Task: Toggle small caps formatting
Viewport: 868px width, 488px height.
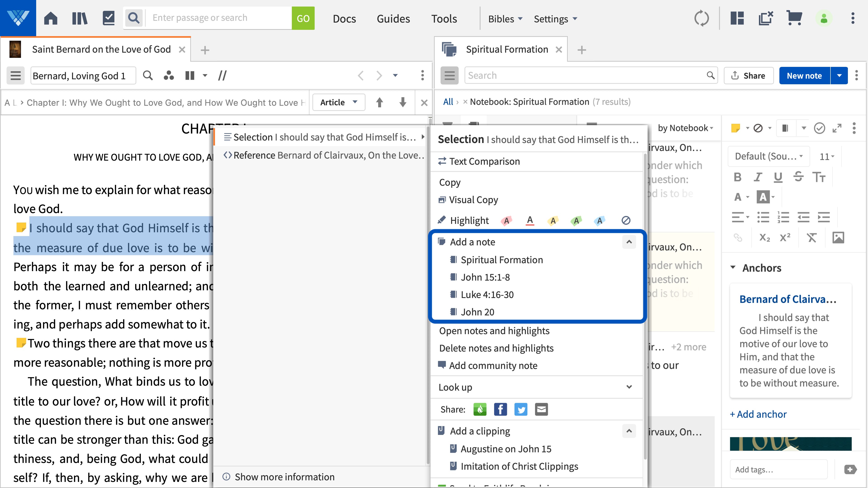Action: 819,177
